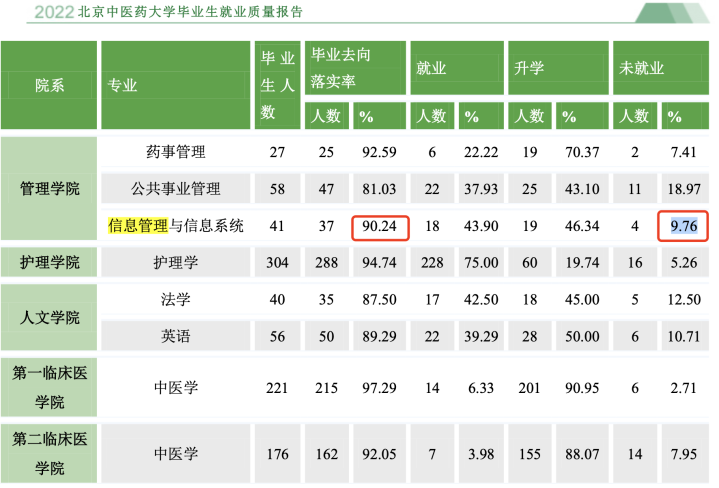
Task: Click 中医学 in the 第二临床医学院 row
Action: coord(176,454)
